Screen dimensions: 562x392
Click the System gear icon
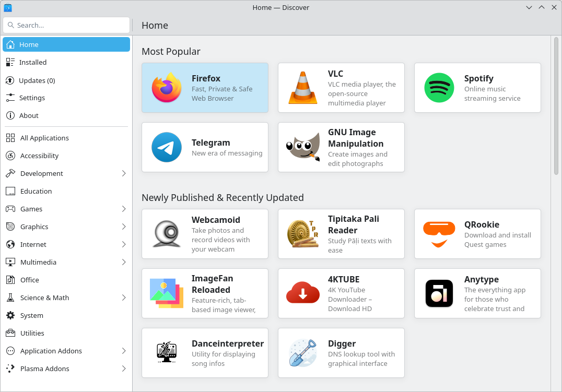tap(10, 315)
